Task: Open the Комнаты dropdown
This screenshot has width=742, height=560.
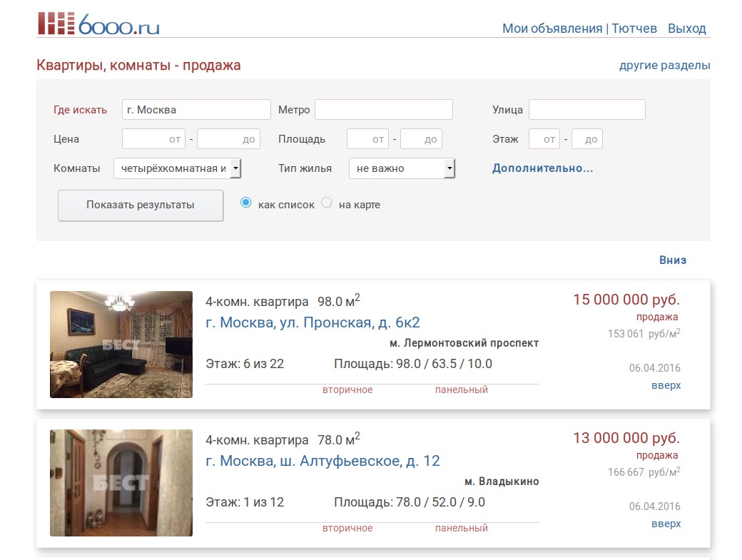Action: [x=178, y=168]
